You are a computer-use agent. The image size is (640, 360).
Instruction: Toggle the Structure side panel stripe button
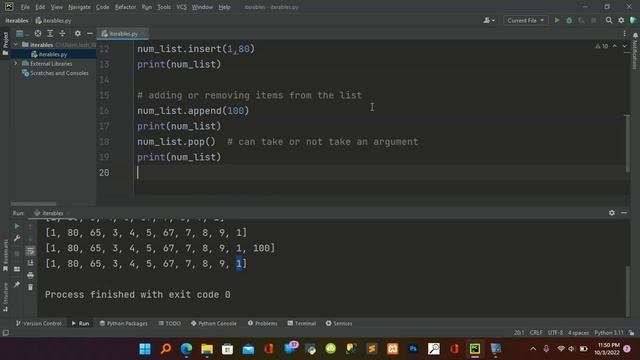point(5,297)
